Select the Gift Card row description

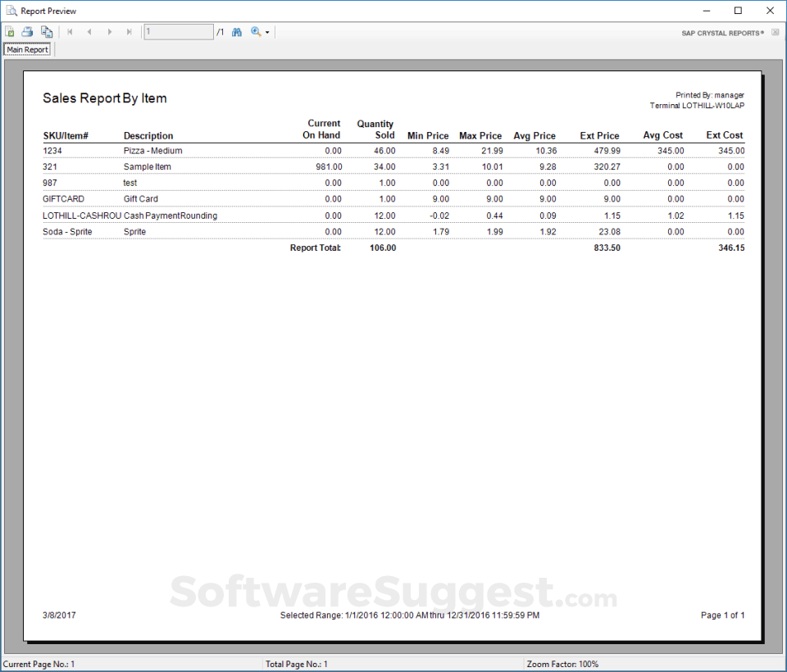[x=140, y=199]
